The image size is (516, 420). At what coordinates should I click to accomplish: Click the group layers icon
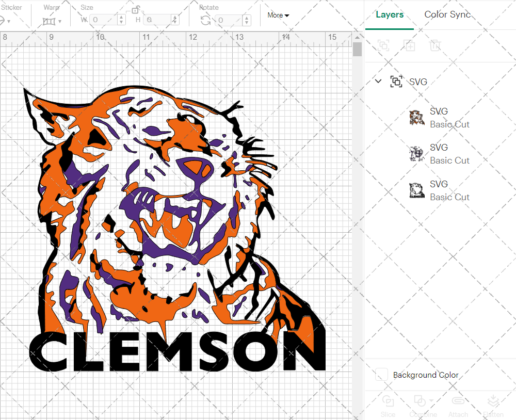[x=383, y=45]
